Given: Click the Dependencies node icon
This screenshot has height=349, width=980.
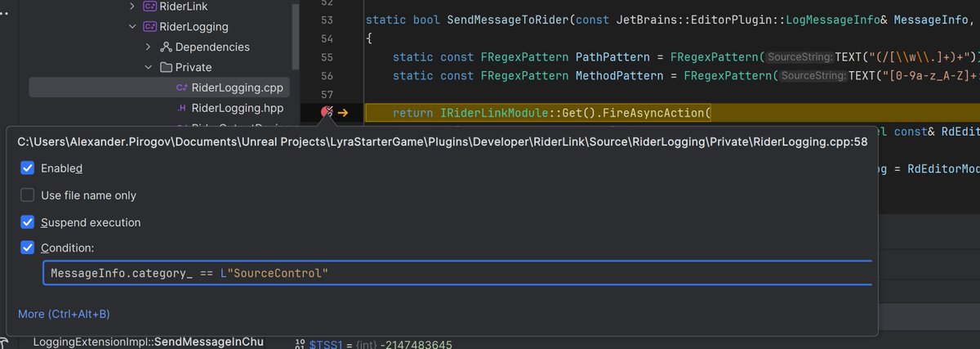Looking at the screenshot, I should 165,47.
